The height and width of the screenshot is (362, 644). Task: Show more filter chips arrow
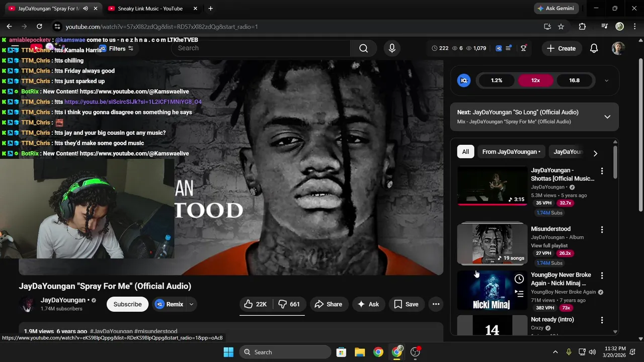(x=595, y=153)
